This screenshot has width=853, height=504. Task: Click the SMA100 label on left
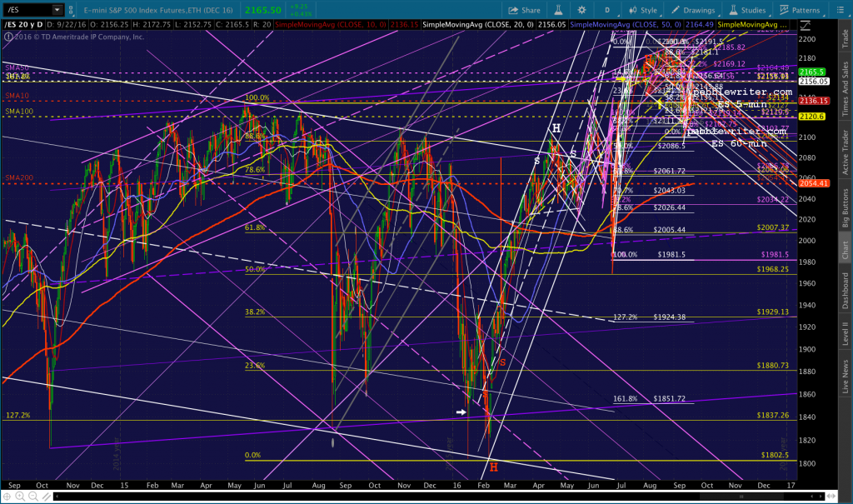pos(19,112)
